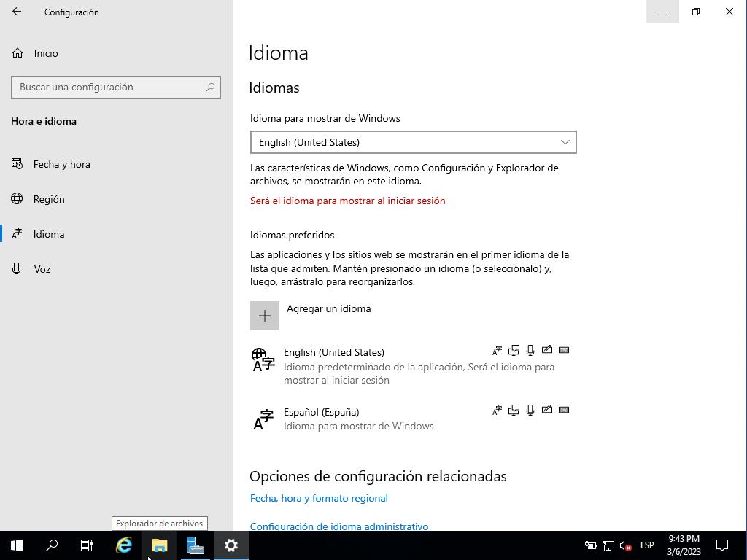This screenshot has width=747, height=560.
Task: Switch input language via ESP indicator
Action: coord(647,545)
